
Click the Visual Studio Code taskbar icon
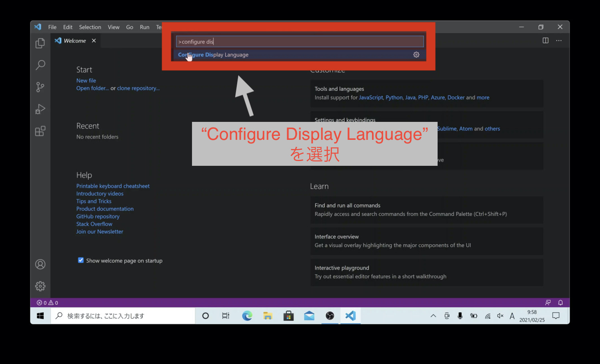point(350,316)
